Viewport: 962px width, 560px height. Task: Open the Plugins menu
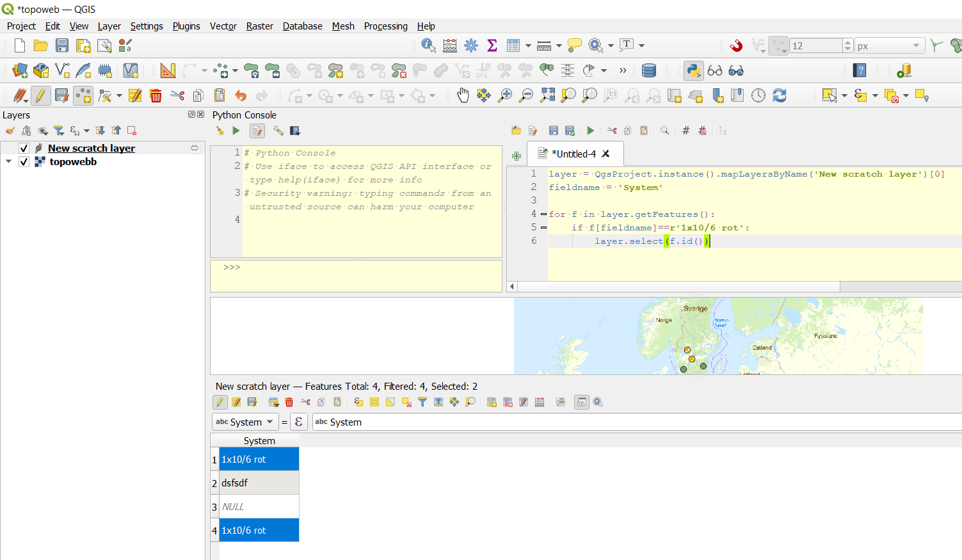(186, 26)
